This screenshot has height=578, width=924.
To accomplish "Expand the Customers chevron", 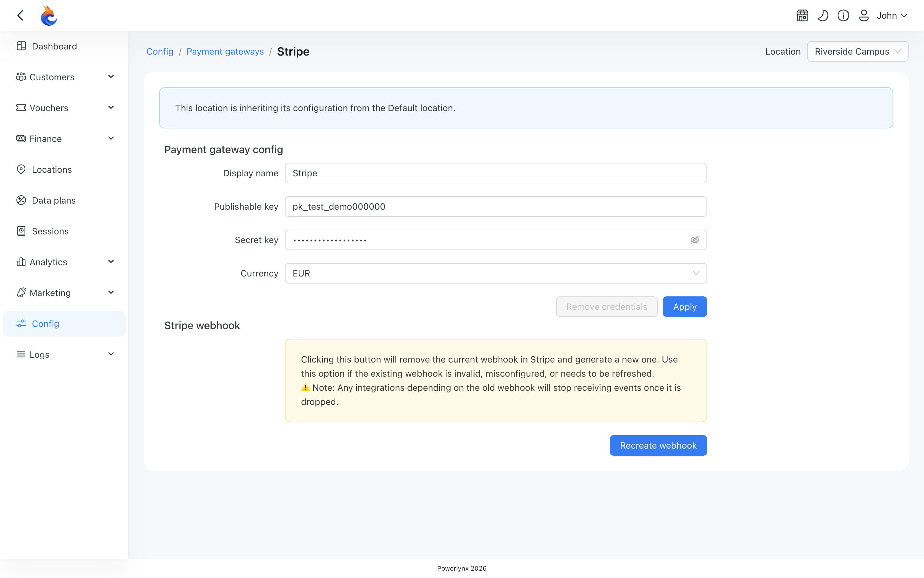I will (111, 77).
